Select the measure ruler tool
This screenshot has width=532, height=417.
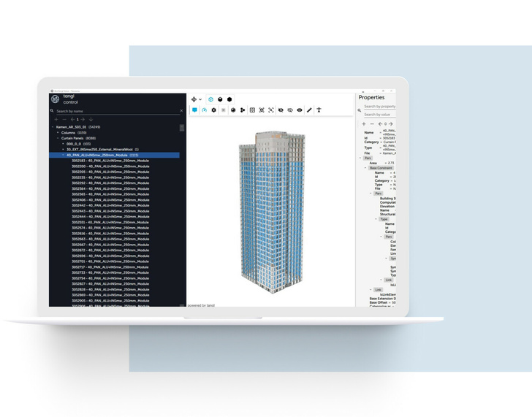tap(309, 110)
